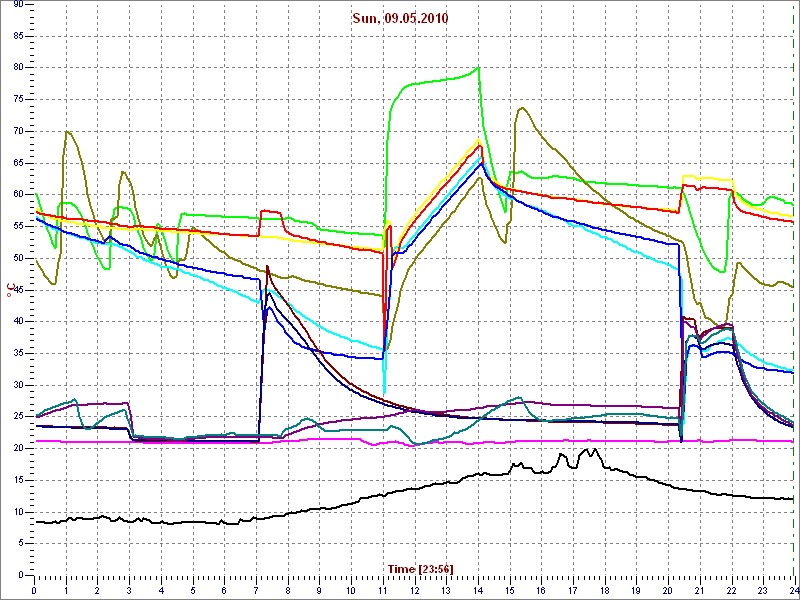This screenshot has height=600, width=800.
Task: Select the '70' temperature axis label
Action: (x=18, y=132)
